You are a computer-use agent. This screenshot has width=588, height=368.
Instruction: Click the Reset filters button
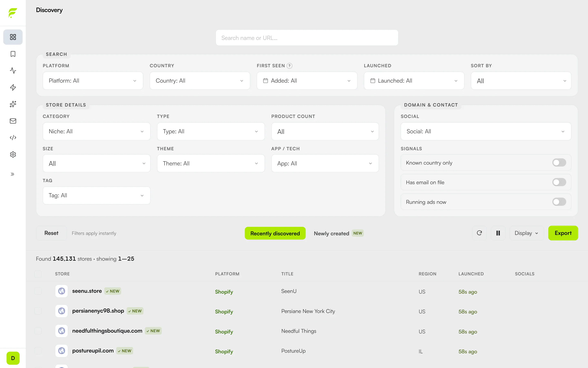[x=51, y=233]
